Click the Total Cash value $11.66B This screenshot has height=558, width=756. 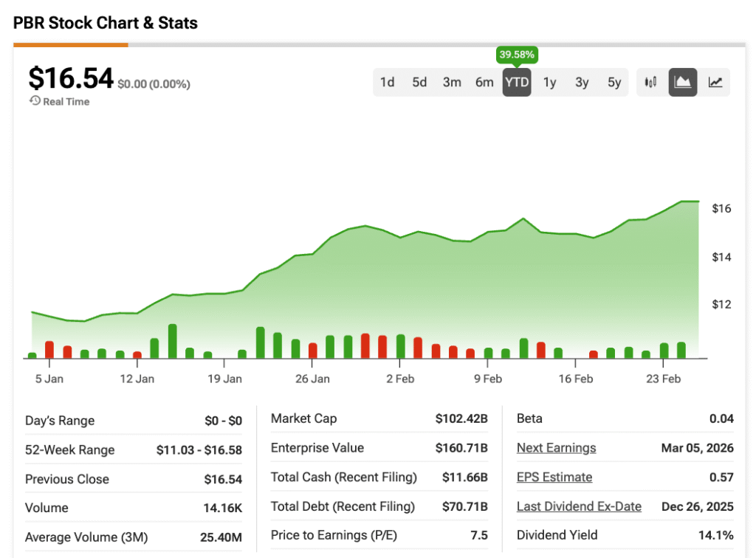point(465,477)
